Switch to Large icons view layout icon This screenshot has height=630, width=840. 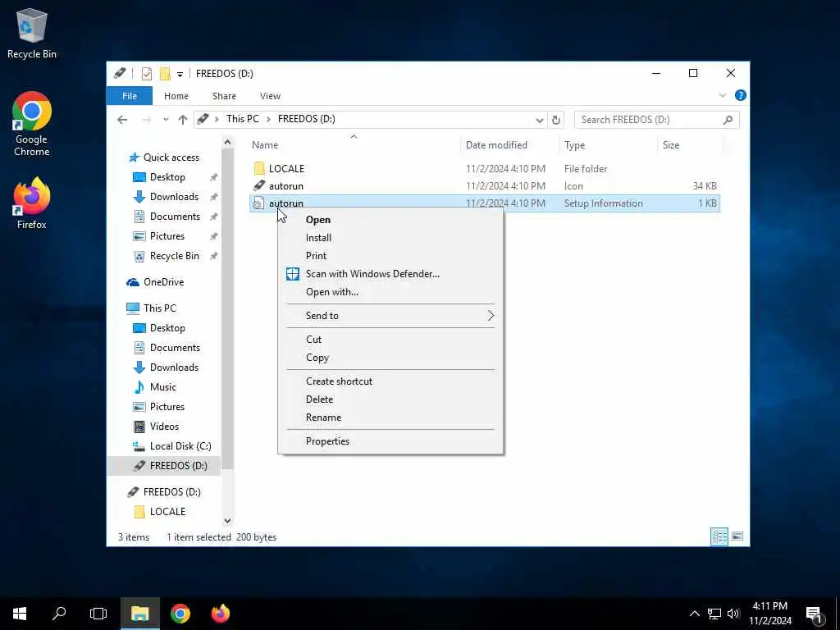pos(737,536)
